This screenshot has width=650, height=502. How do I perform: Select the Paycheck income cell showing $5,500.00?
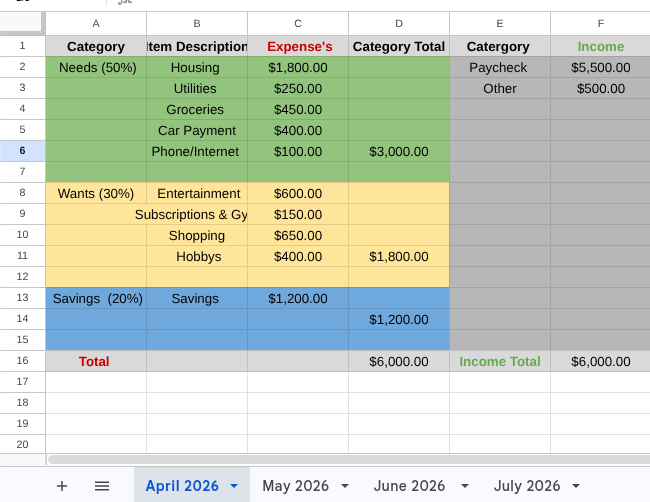click(600, 67)
